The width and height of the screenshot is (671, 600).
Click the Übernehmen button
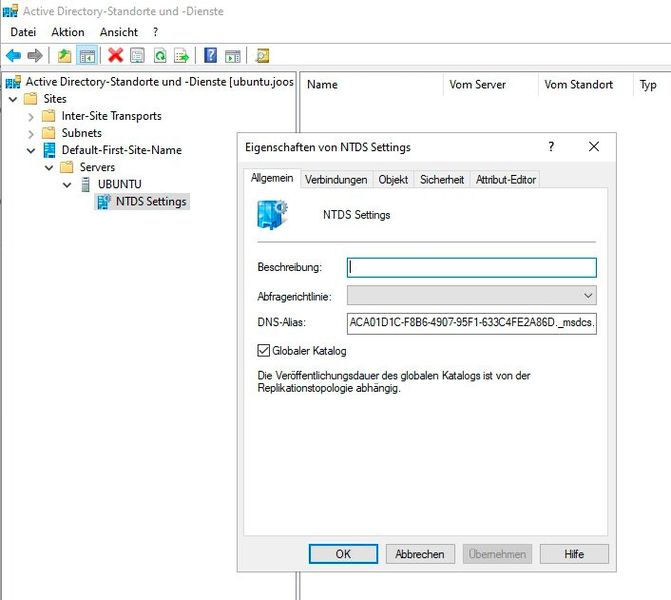click(497, 554)
